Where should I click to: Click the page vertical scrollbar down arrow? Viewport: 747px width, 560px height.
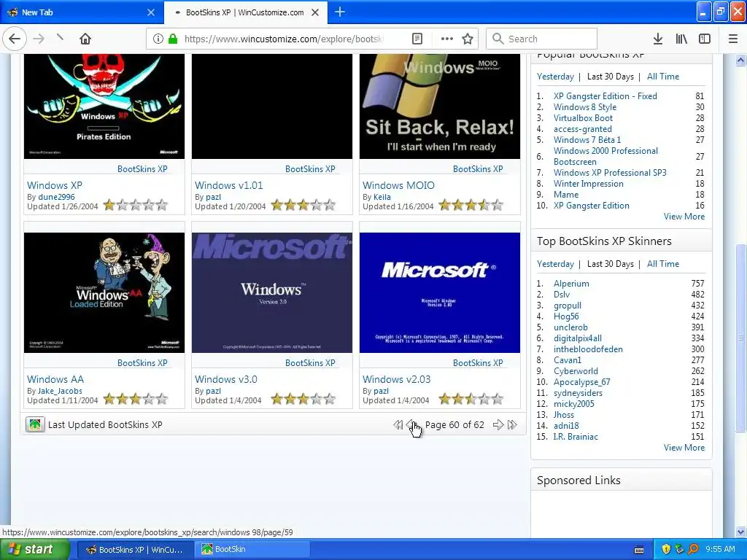741,532
